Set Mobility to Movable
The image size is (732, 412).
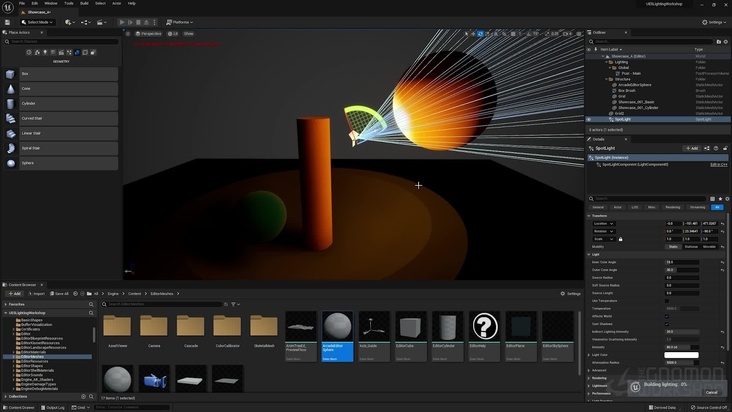tap(709, 246)
